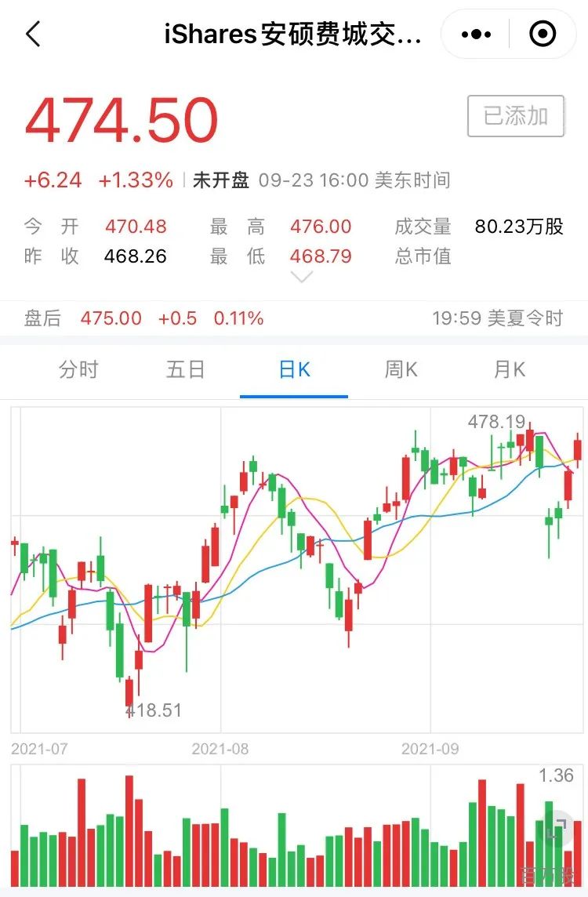Tap the 478.19 high marker on chart
The height and width of the screenshot is (897, 588).
coord(496,422)
